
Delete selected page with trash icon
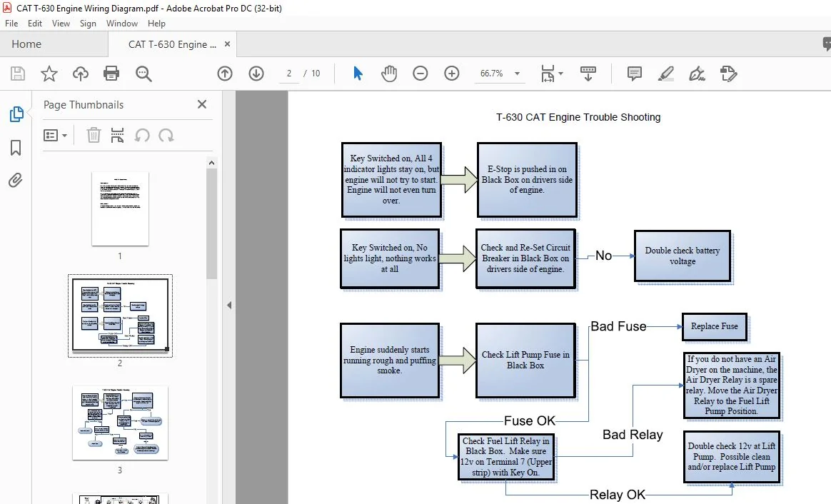pyautogui.click(x=94, y=135)
